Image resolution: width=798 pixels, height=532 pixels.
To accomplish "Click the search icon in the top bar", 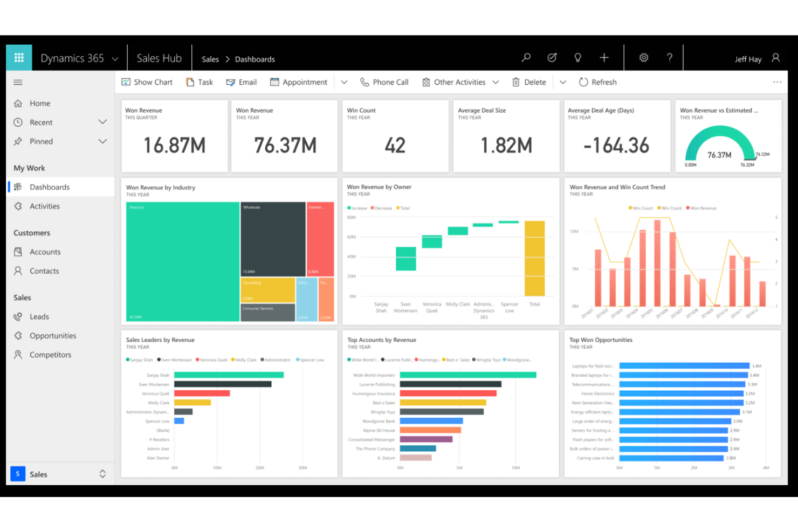I will (526, 57).
